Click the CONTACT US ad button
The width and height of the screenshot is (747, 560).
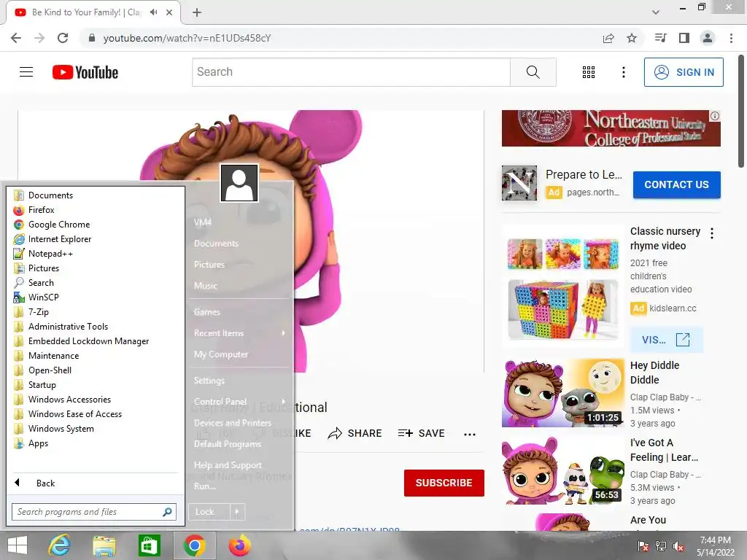676,184
